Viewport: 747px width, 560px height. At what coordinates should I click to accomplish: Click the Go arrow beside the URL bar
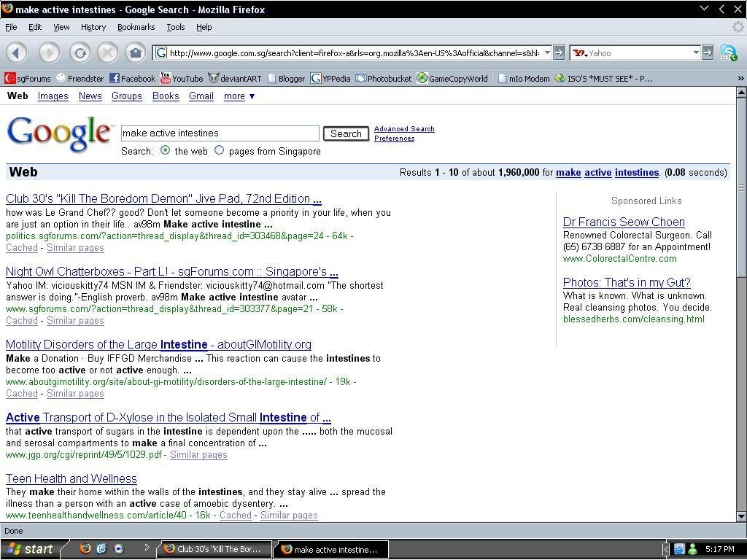tap(559, 52)
